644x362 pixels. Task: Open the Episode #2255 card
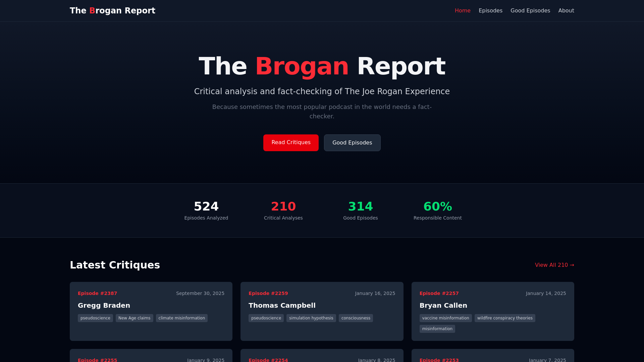(151, 356)
